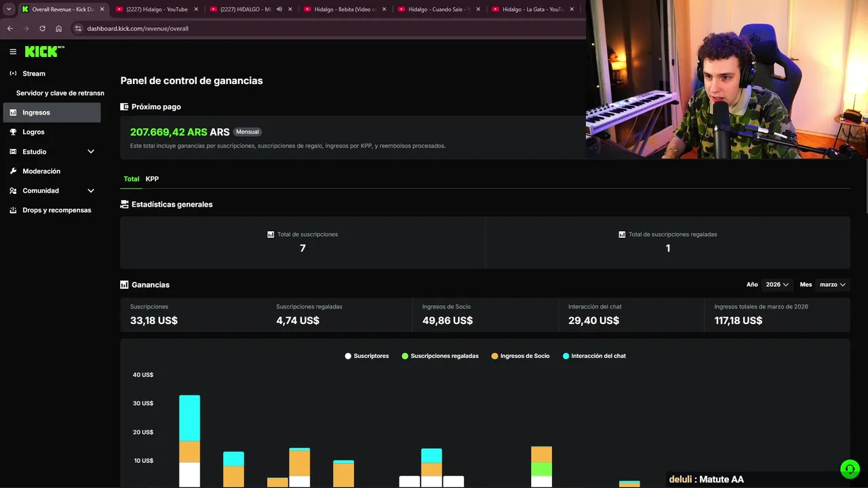Open the hamburger menu beside Kick logo
Viewport: 868px width, 488px height.
[13, 52]
